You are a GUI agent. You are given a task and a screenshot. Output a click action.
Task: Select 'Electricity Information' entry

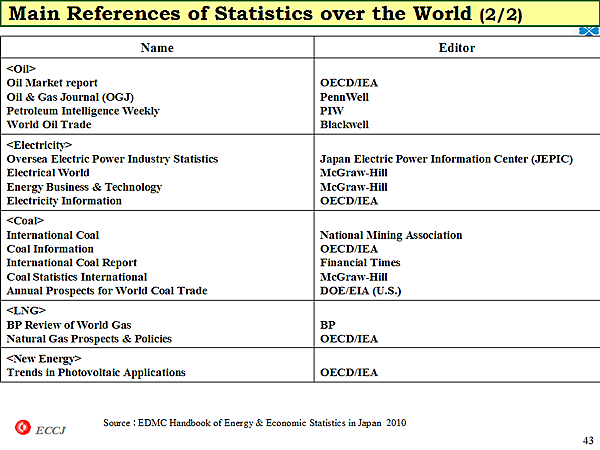pyautogui.click(x=64, y=201)
